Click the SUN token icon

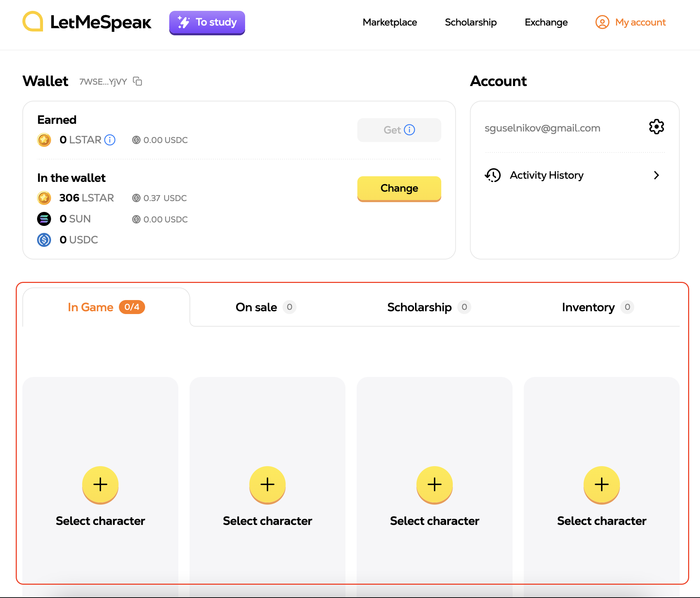pyautogui.click(x=44, y=219)
